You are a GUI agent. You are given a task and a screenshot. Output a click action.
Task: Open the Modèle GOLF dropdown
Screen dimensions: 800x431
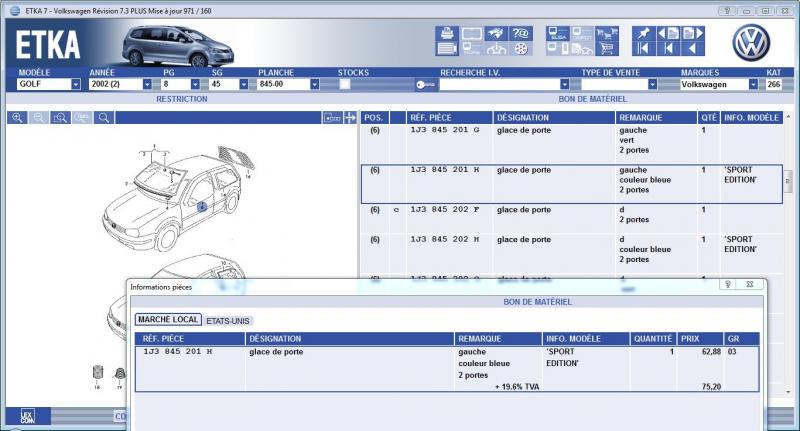click(x=76, y=84)
